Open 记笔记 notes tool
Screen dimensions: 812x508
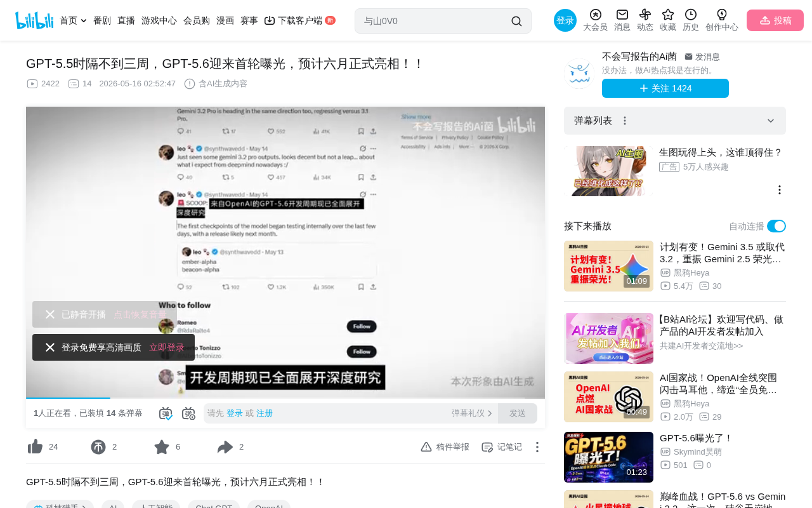[x=502, y=447]
